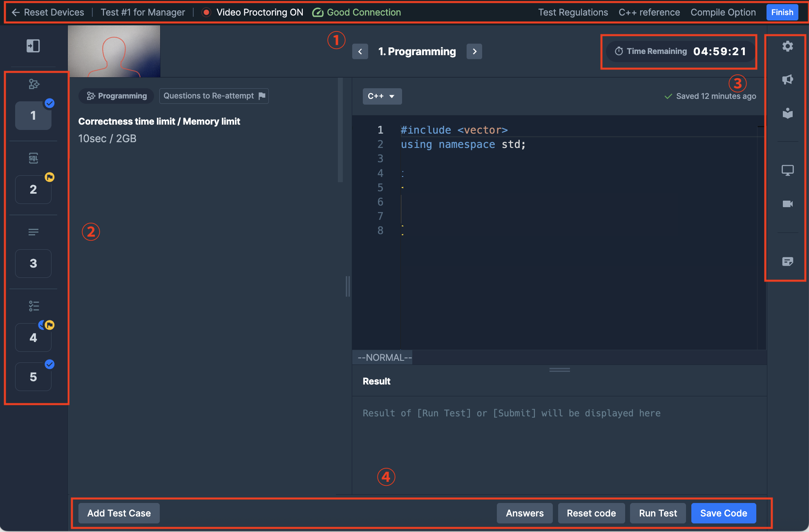Open the announcements megaphone icon
This screenshot has height=532, width=809.
click(787, 80)
